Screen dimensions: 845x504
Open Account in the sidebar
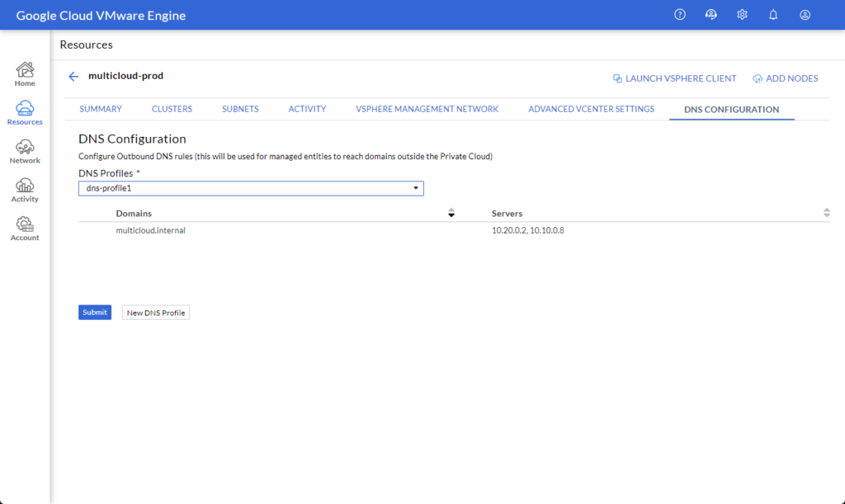[x=25, y=229]
